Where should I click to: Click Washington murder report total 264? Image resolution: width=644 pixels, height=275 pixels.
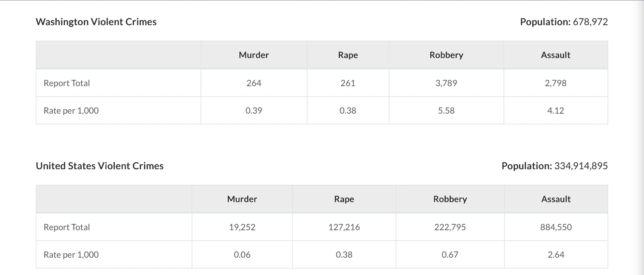pyautogui.click(x=254, y=83)
